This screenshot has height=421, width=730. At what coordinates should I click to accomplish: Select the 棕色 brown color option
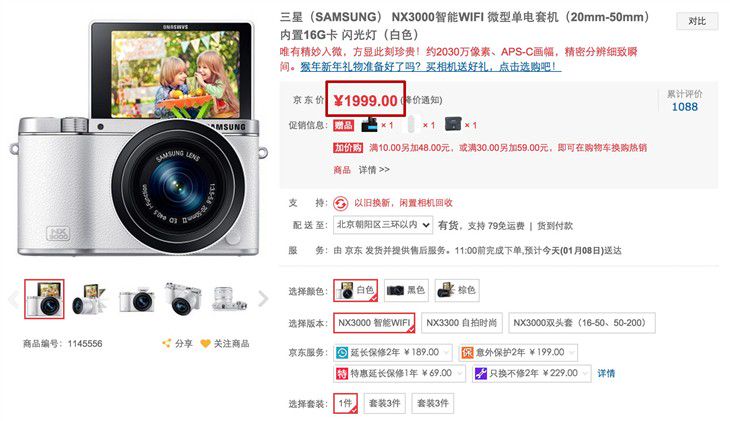(457, 290)
